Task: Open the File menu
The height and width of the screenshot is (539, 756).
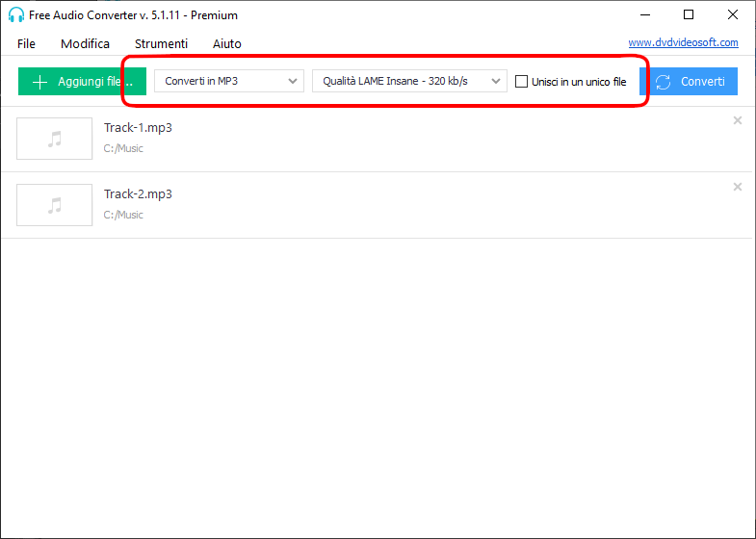Action: [26, 44]
